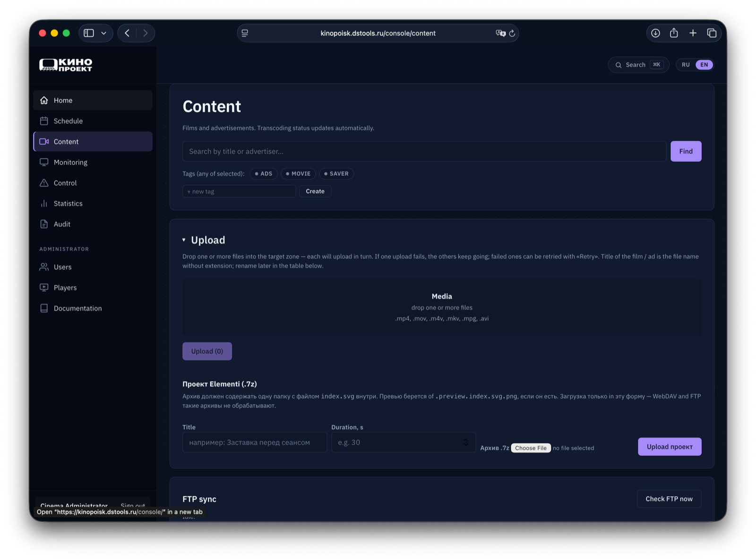Open the Players page
Screen dimensions: 756x560
coord(93,288)
